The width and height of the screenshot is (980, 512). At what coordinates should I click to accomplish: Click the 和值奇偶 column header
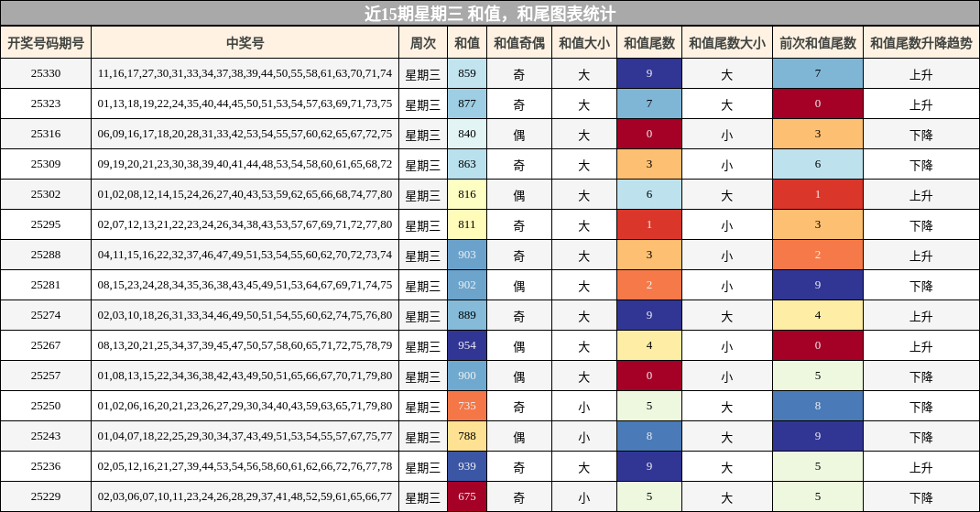[x=518, y=42]
